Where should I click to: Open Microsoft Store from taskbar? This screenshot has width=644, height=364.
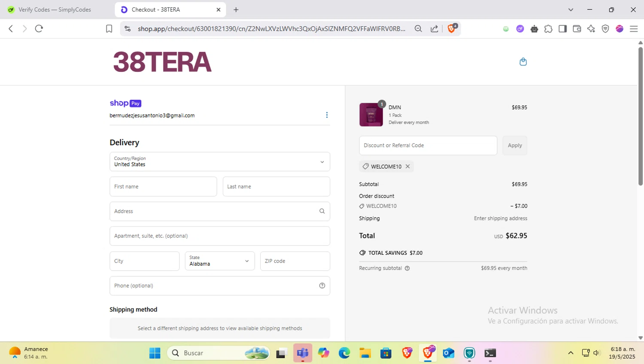click(386, 353)
